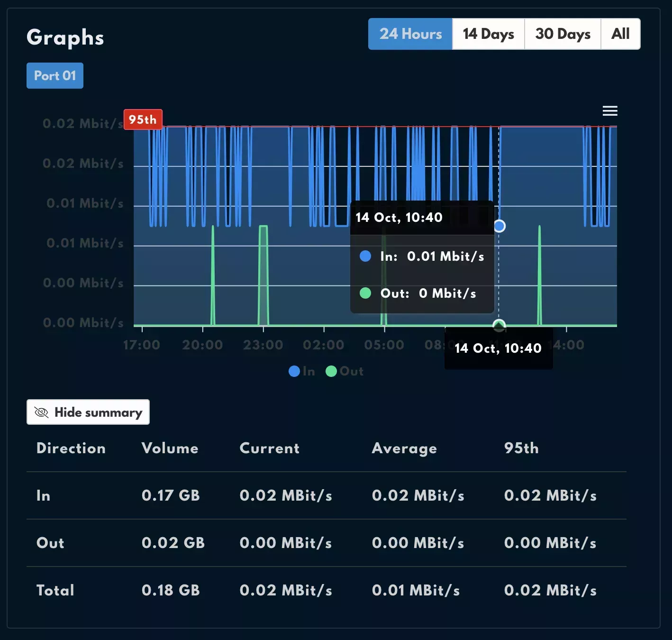
Task: Select the red 95th percentile badge
Action: tap(143, 119)
